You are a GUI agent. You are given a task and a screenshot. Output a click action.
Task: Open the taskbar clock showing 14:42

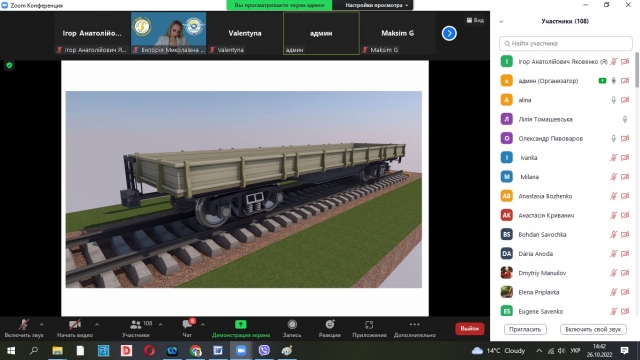pos(599,351)
